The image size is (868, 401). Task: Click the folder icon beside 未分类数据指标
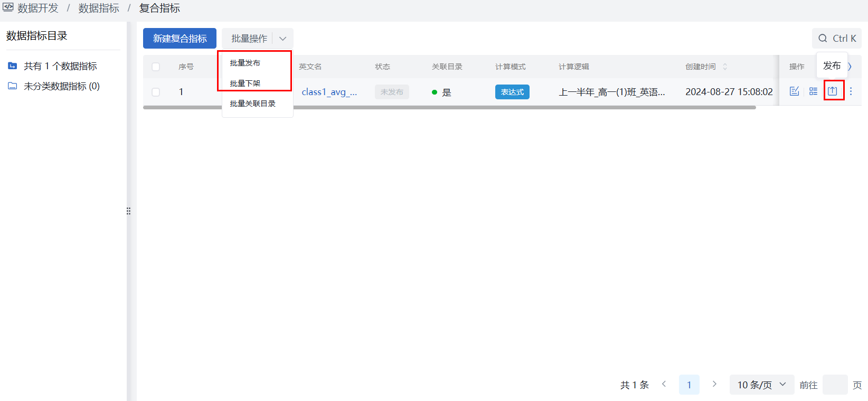coord(13,86)
